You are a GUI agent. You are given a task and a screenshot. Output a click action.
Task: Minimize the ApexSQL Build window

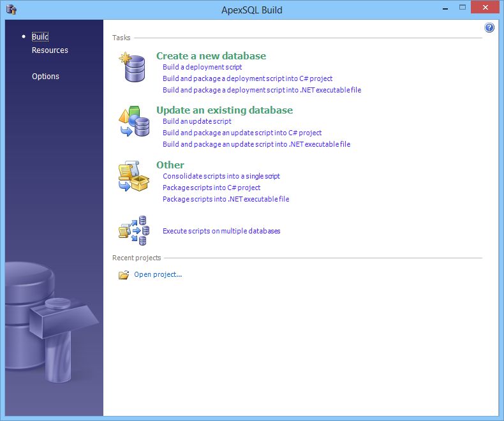(x=445, y=8)
